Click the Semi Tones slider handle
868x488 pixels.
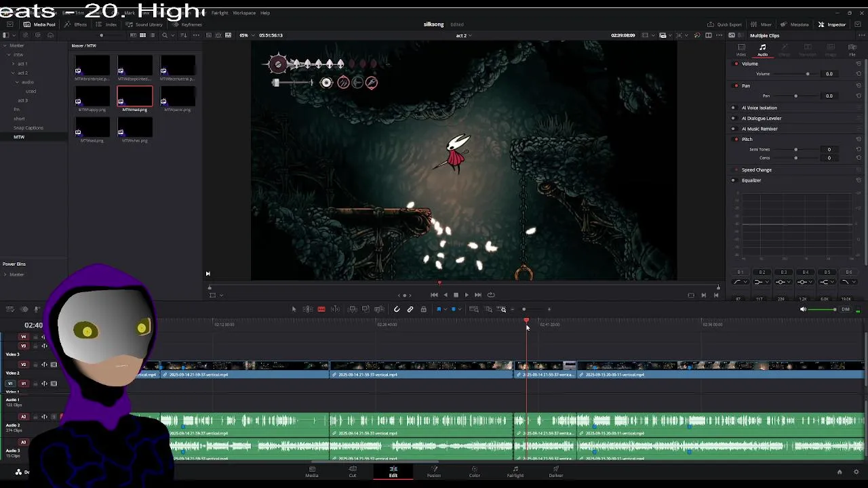point(796,149)
